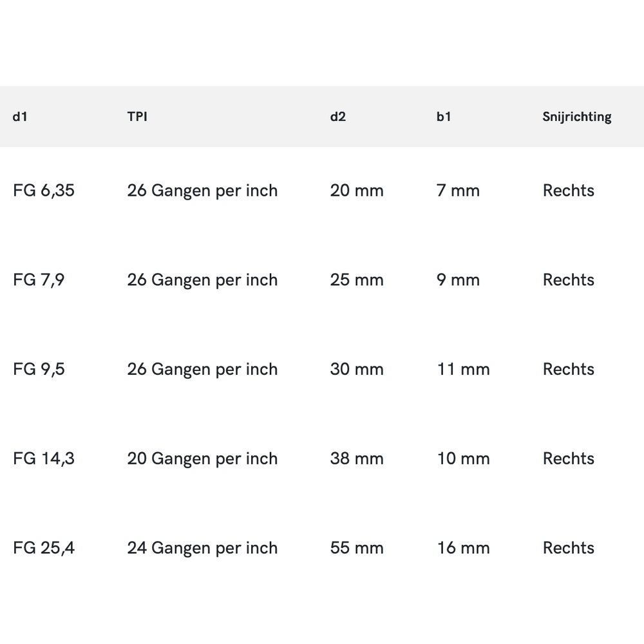Click Rechts in the FG 25,4 row

click(x=569, y=548)
